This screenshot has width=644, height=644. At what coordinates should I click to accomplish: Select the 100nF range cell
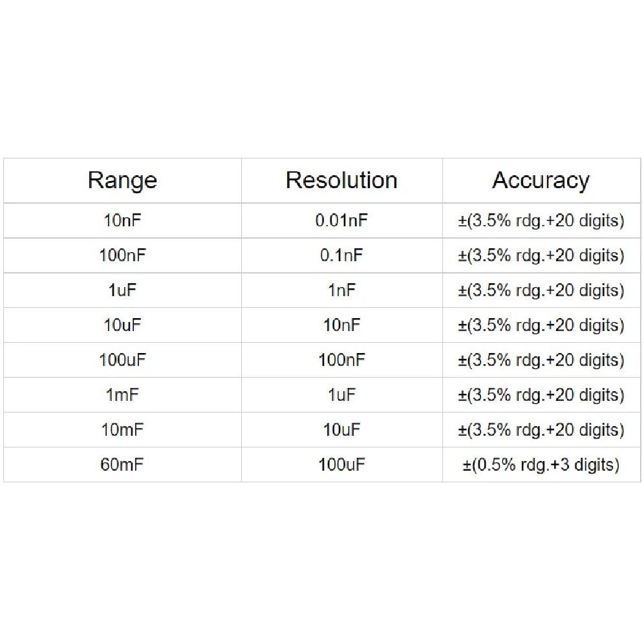coord(122,255)
